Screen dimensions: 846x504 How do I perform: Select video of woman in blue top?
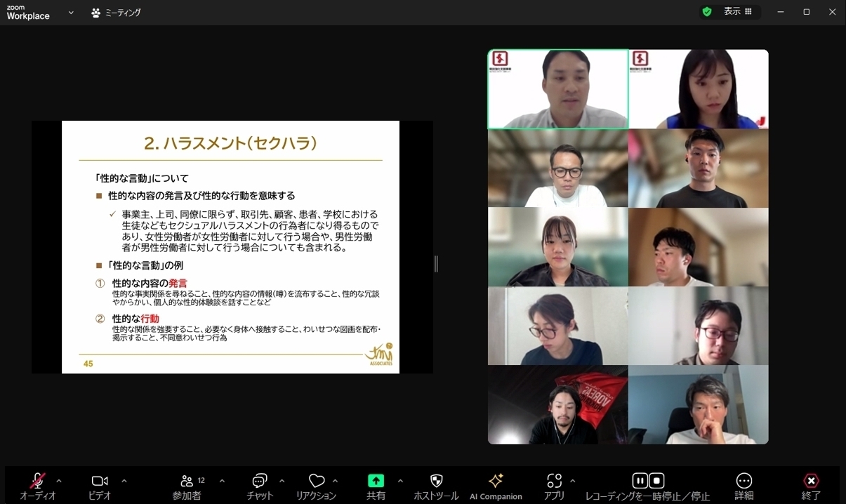click(699, 89)
